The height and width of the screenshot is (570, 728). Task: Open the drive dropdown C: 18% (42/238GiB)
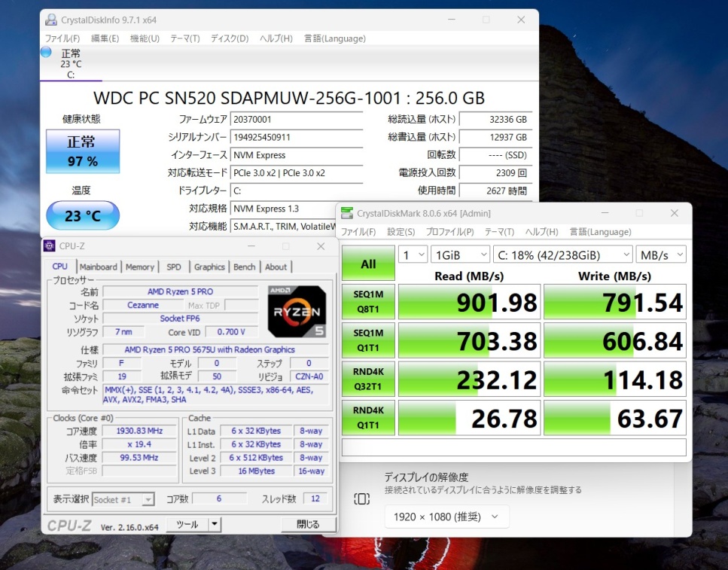click(x=562, y=255)
